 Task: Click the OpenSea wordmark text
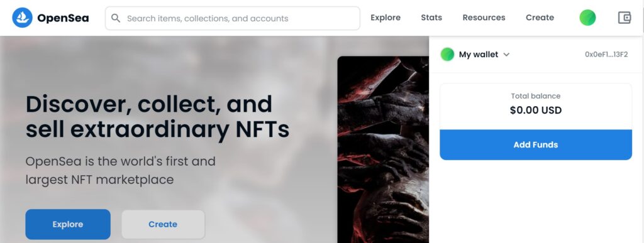pyautogui.click(x=63, y=18)
